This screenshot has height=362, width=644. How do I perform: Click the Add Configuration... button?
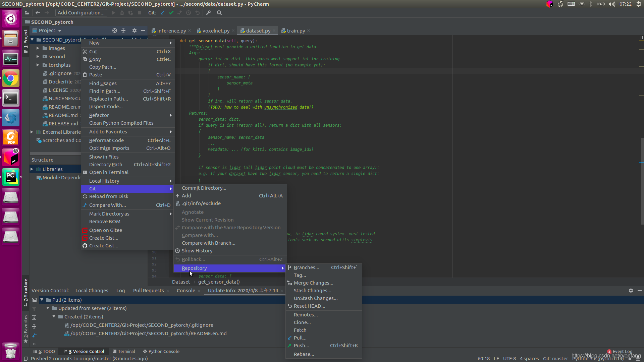coord(81,13)
